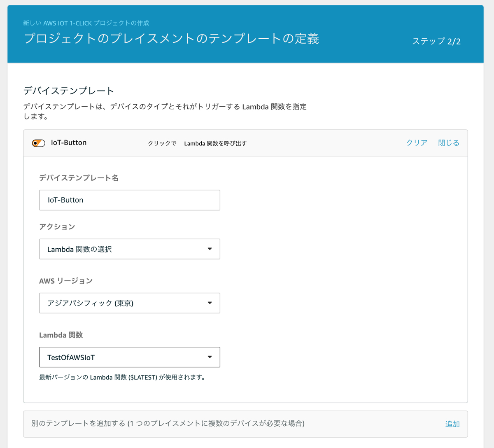Open the Lambda 関数の選択 dropdown
Image resolution: width=494 pixels, height=448 pixels.
(x=129, y=249)
